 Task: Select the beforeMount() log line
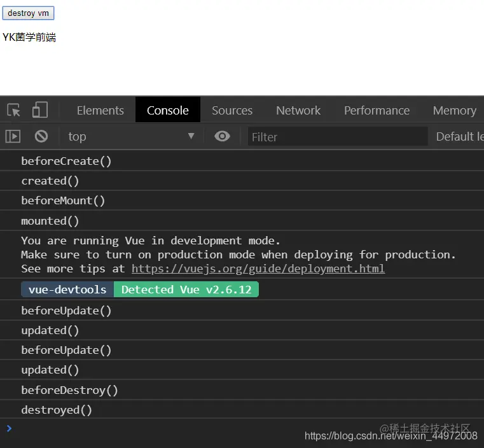point(242,200)
